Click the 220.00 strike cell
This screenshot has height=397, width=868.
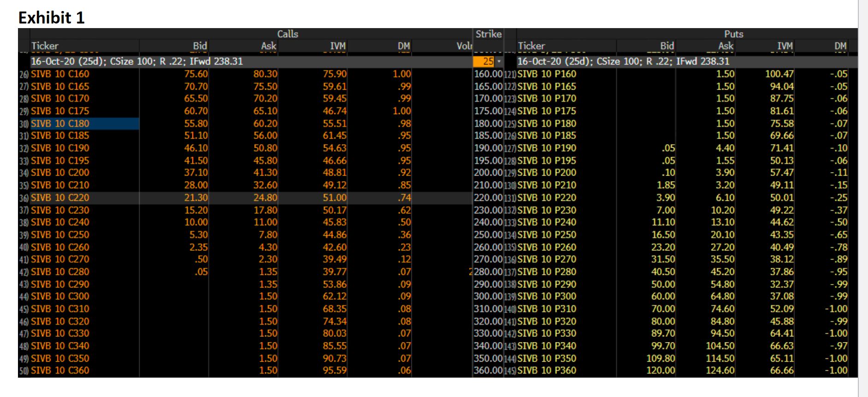click(x=488, y=198)
